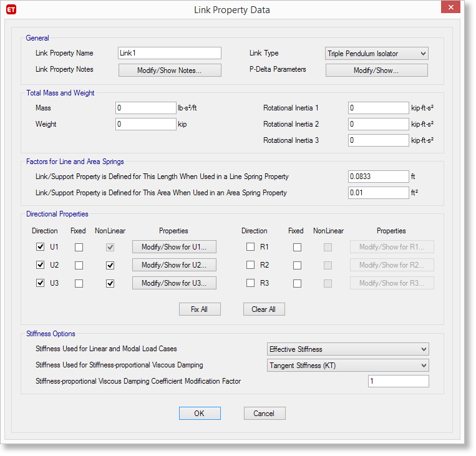Click the Rotational Inertia 2 field
476x456 pixels.
[x=379, y=124]
